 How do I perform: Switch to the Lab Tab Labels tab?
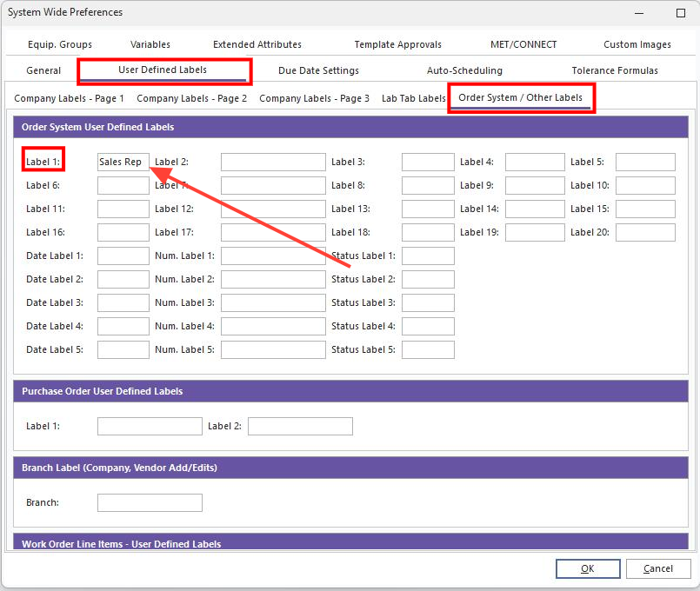point(413,98)
